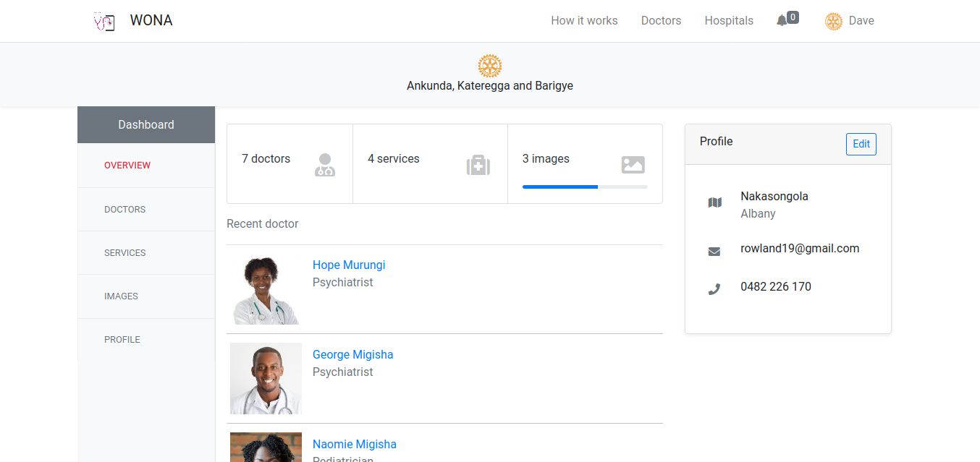This screenshot has width=980, height=462.
Task: Click the map icon beside Nakasongola
Action: point(714,203)
